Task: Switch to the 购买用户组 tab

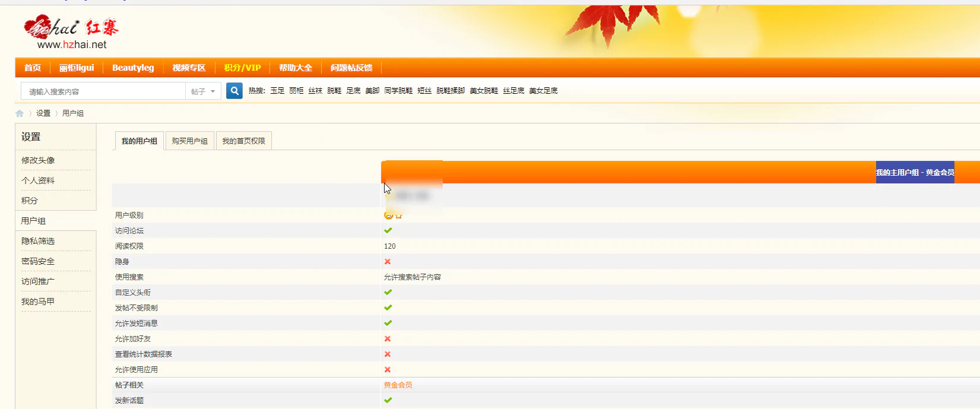Action: (190, 141)
